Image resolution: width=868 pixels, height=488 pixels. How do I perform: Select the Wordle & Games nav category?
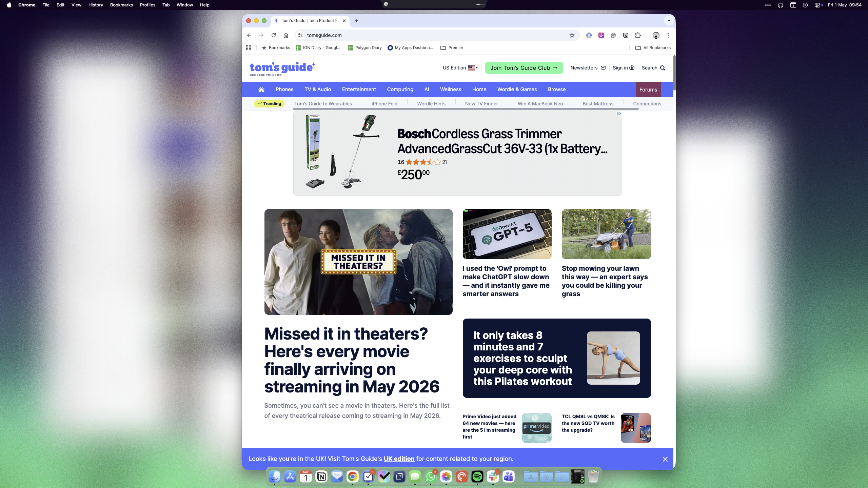[517, 89]
